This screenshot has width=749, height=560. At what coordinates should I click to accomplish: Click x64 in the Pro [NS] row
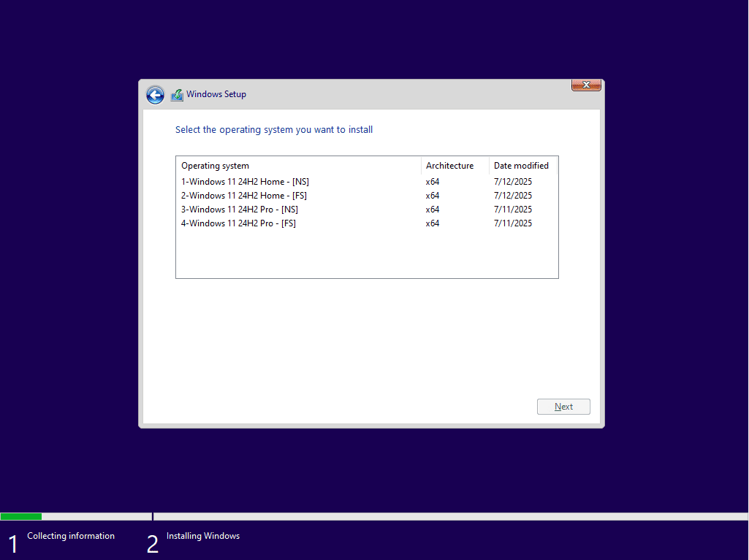click(x=433, y=210)
